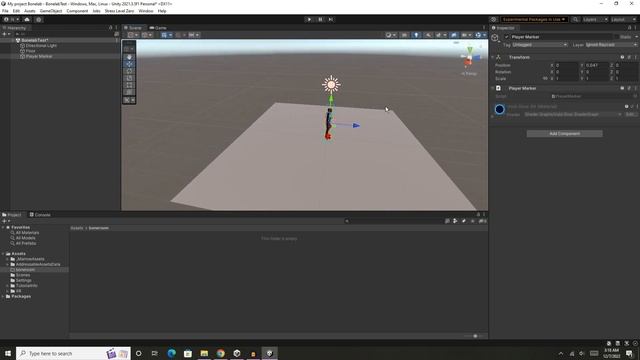
Task: Select Player Marker in Hierarchy
Action: pos(39,56)
